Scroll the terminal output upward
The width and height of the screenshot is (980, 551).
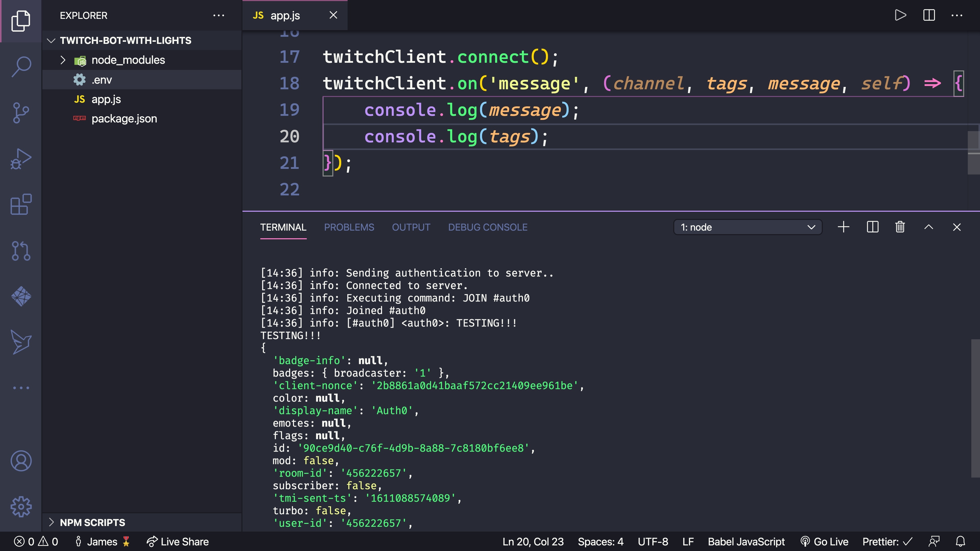click(x=929, y=227)
